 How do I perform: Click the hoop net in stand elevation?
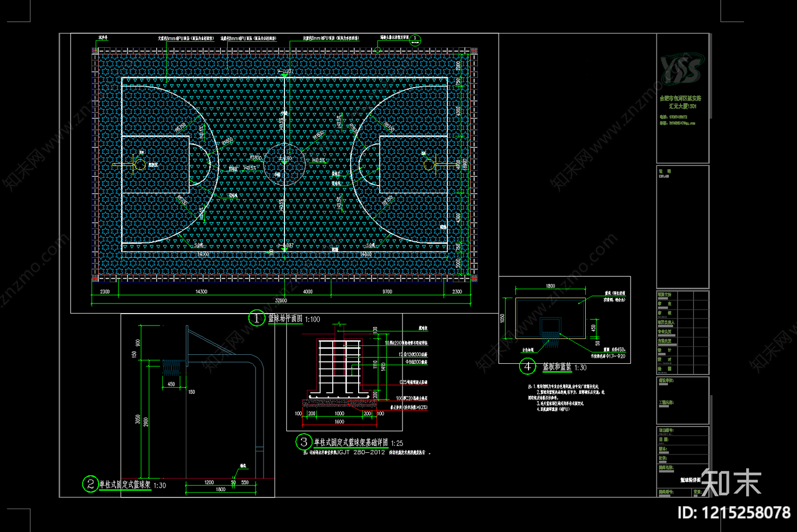[x=172, y=369]
